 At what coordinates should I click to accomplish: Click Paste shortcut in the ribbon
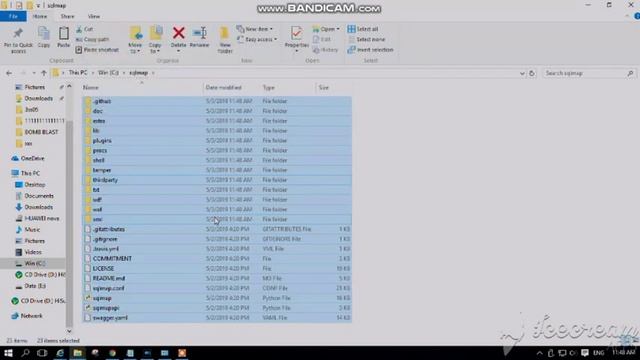pyautogui.click(x=97, y=50)
